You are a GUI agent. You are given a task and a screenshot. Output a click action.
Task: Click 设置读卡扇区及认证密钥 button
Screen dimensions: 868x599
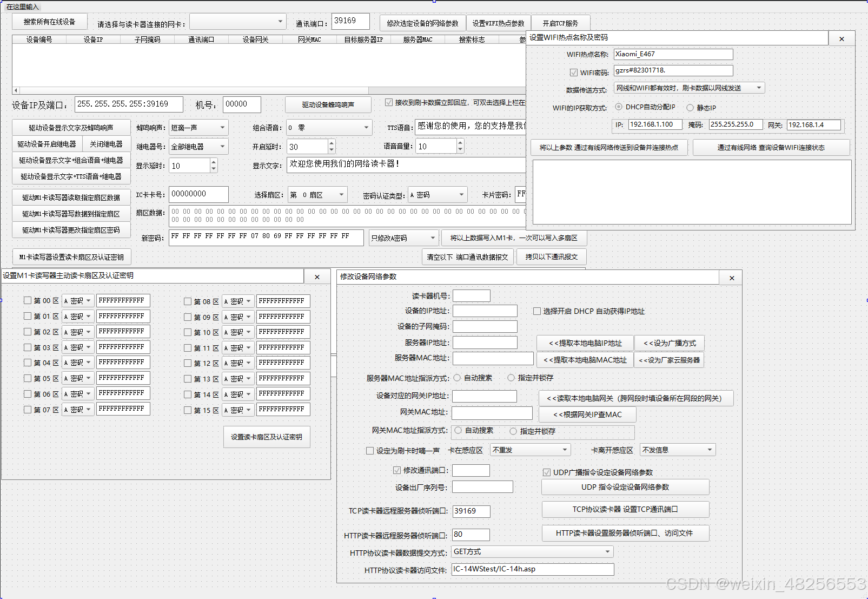click(267, 437)
